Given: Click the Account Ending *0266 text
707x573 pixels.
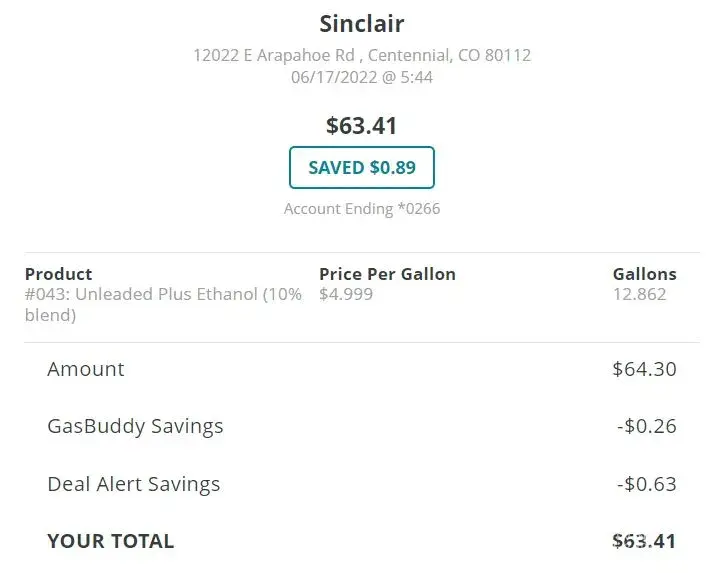Looking at the screenshot, I should click(x=361, y=209).
